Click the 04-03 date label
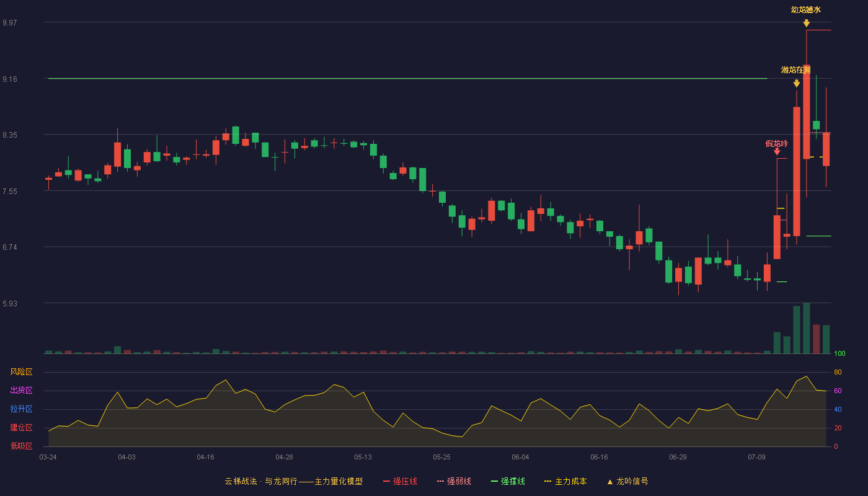 pyautogui.click(x=126, y=457)
